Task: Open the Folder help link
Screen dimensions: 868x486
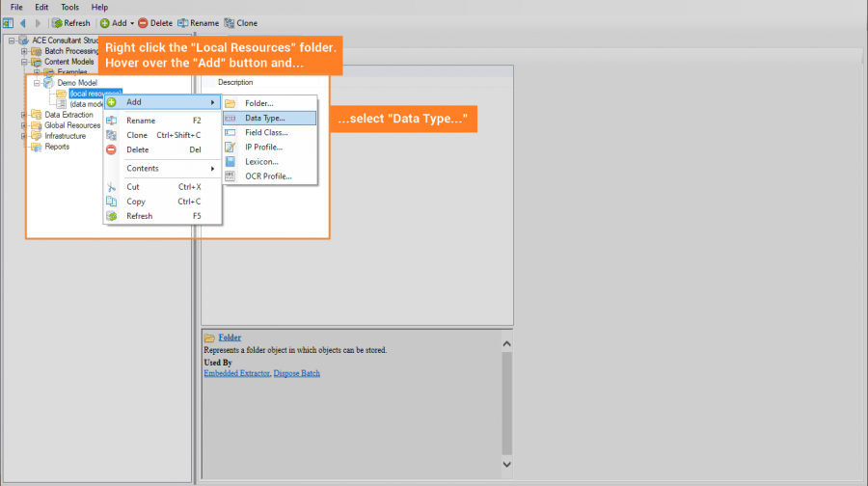Action: click(230, 337)
